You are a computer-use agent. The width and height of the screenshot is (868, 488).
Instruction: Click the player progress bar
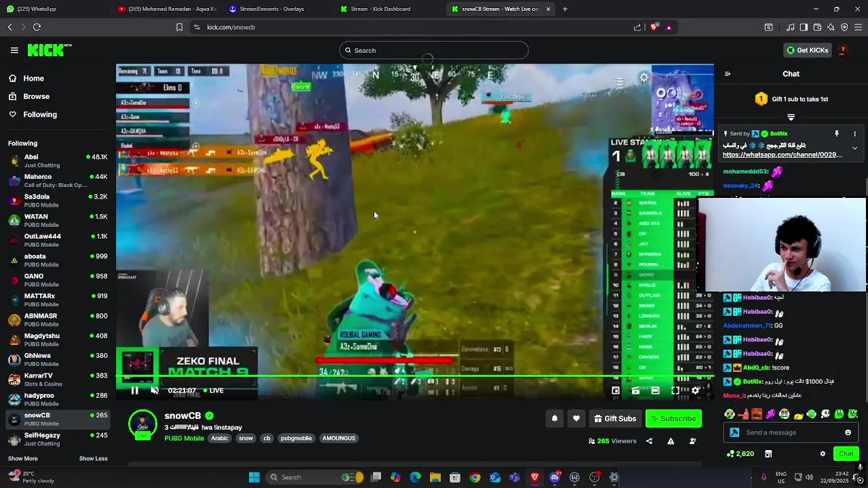click(x=414, y=376)
